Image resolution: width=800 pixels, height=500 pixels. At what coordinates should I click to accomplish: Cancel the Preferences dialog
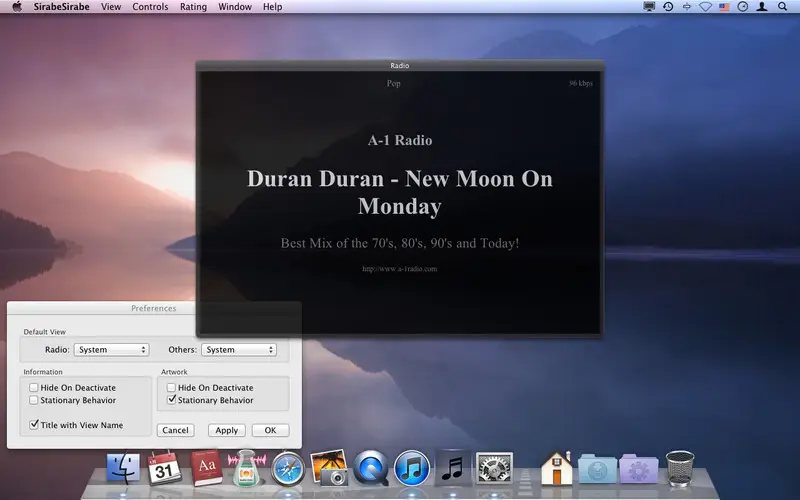coord(176,430)
